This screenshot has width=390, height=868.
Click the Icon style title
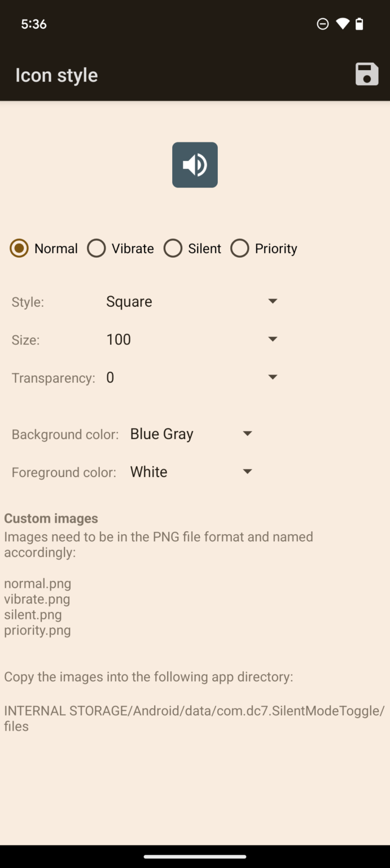(56, 74)
